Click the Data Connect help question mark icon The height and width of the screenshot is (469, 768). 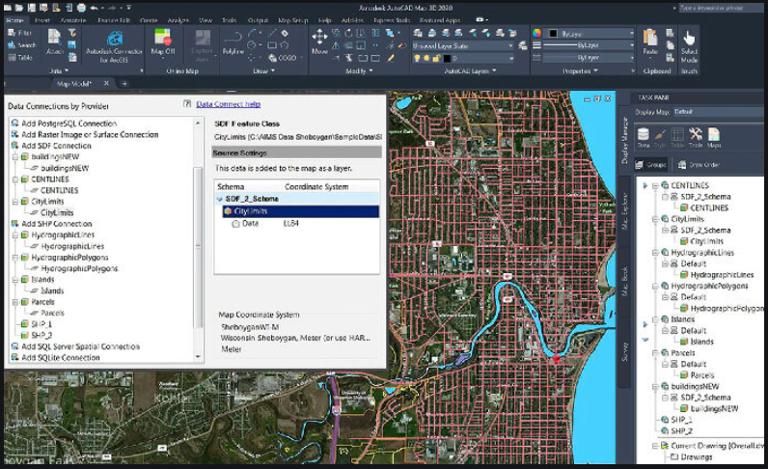click(x=187, y=104)
